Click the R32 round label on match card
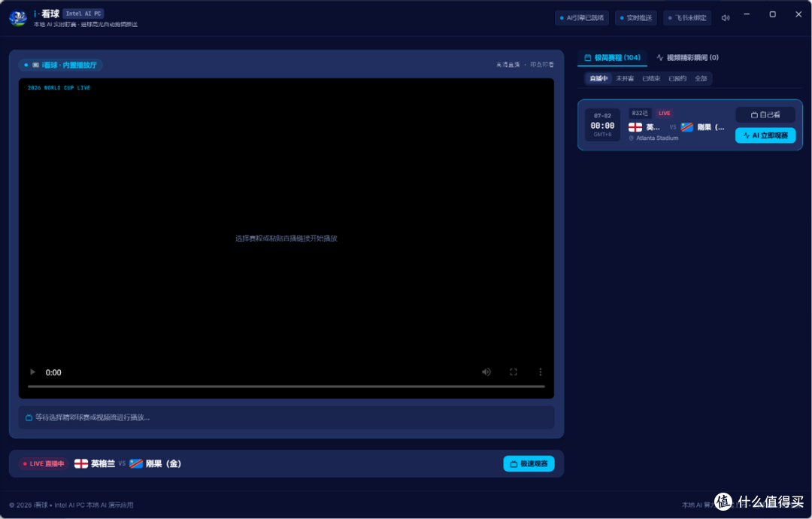The width and height of the screenshot is (812, 519). [640, 113]
